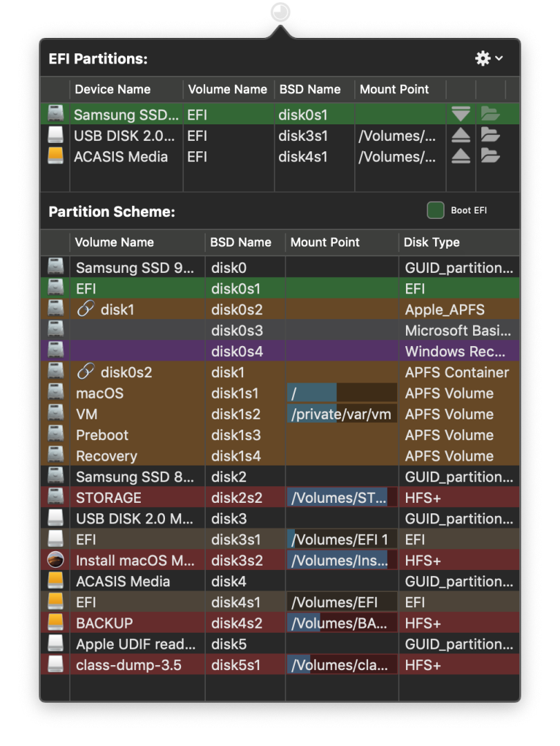
Task: Click the Mount Point header in Partition Scheme
Action: (x=325, y=242)
